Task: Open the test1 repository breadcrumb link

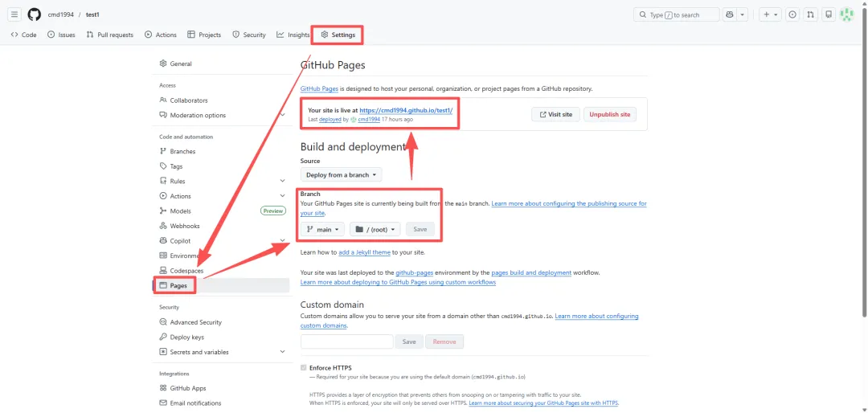Action: click(92, 14)
